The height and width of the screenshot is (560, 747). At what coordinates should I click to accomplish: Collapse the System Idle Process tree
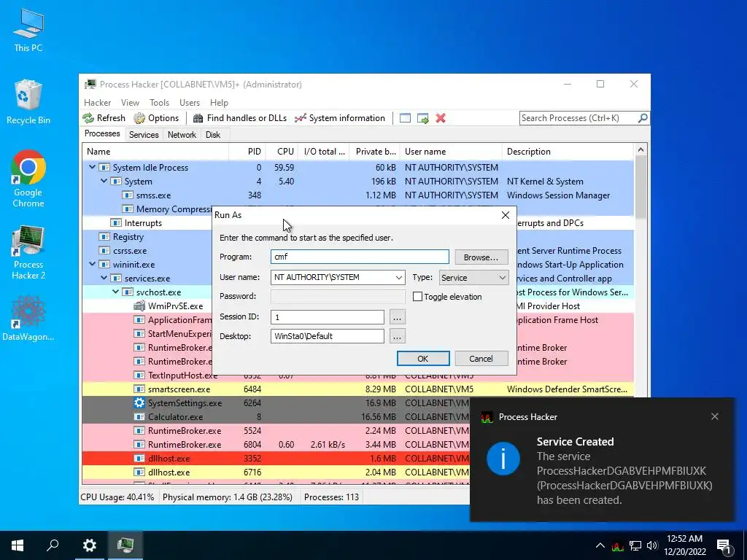point(93,167)
